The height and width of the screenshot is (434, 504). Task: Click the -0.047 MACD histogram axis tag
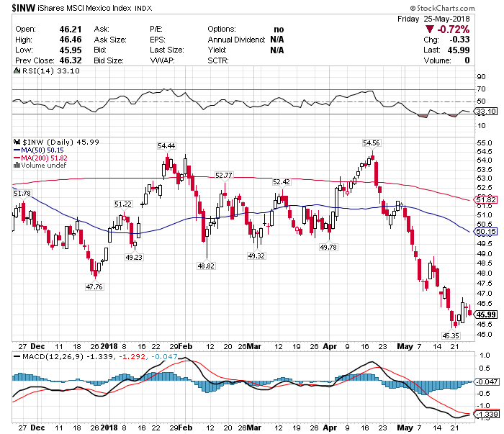coord(487,381)
